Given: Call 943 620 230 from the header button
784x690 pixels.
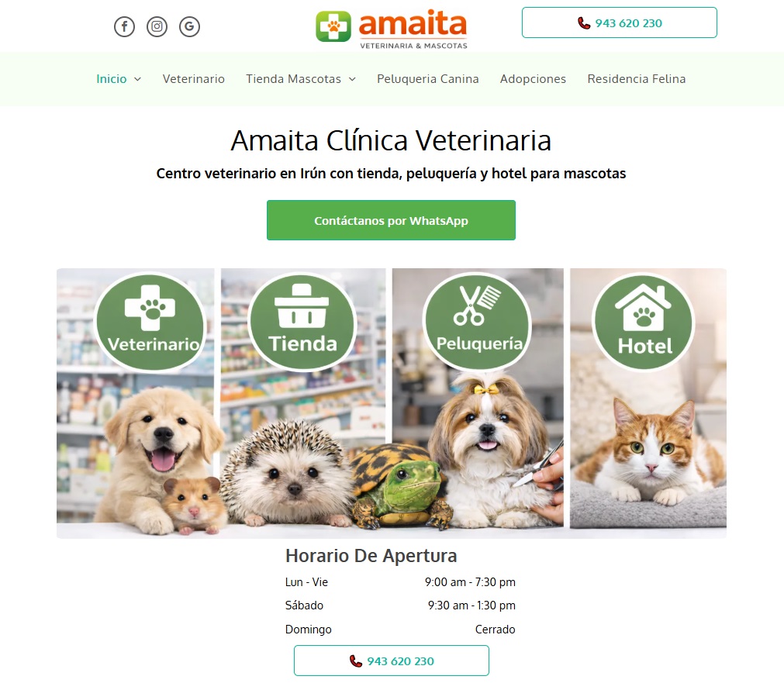Looking at the screenshot, I should click(x=620, y=22).
